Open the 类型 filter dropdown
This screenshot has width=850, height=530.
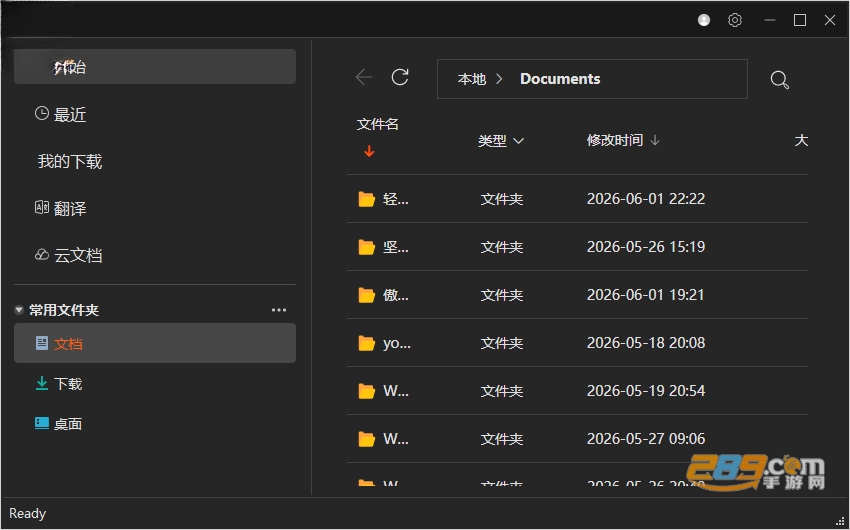point(501,141)
